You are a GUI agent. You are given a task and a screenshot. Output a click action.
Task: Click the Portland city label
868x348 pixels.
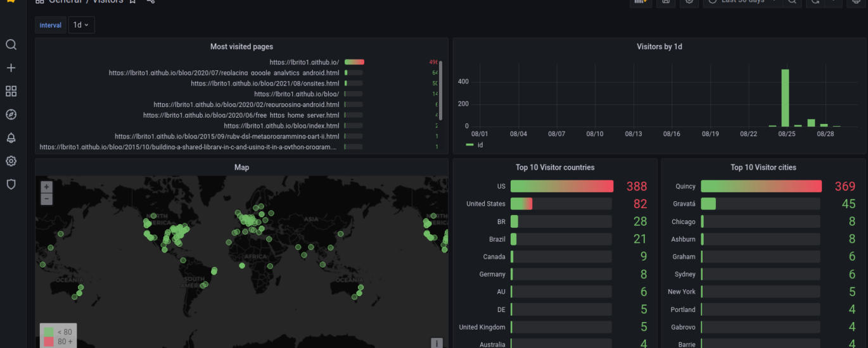[683, 309]
